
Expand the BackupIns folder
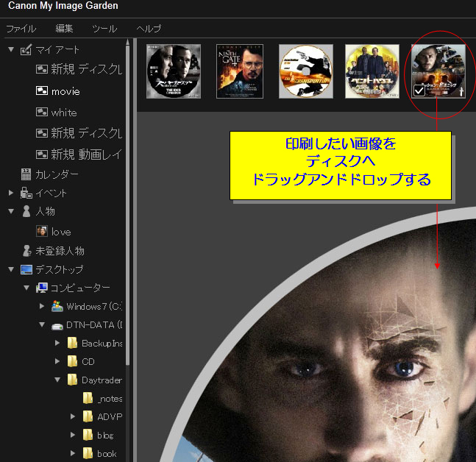pyautogui.click(x=57, y=343)
